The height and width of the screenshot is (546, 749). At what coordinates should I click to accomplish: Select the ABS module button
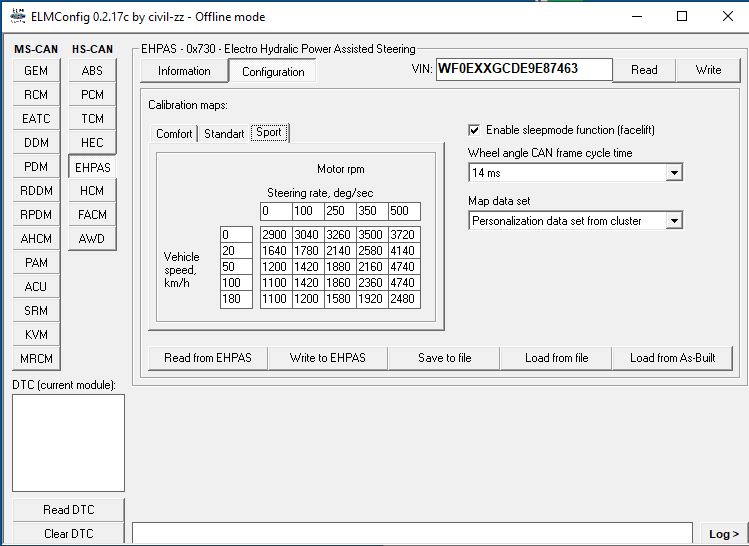click(92, 71)
